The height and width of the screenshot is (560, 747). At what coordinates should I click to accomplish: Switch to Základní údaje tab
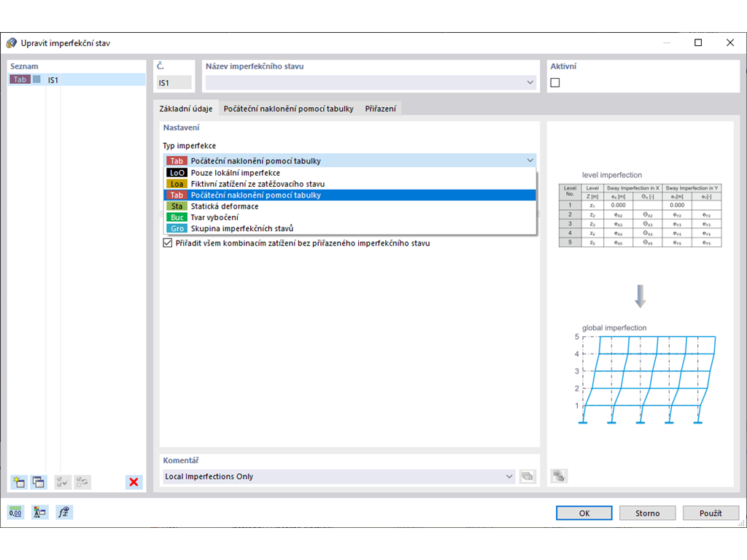186,109
